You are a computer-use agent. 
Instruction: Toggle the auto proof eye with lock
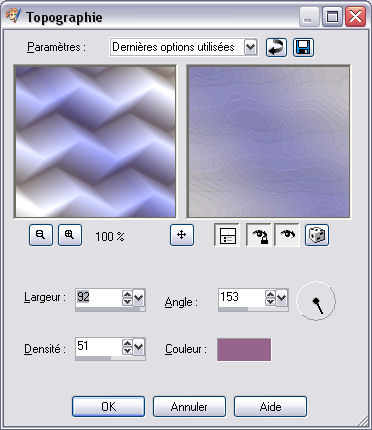pos(259,235)
